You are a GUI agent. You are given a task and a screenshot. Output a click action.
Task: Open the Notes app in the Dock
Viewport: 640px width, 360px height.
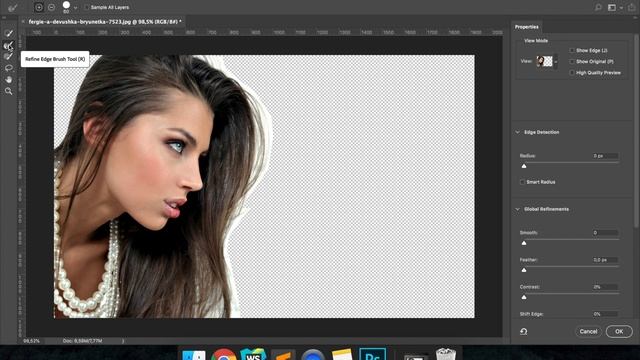point(342,354)
